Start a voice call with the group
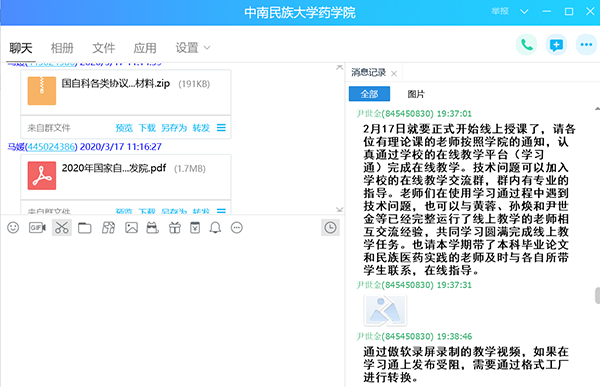 pos(527,45)
